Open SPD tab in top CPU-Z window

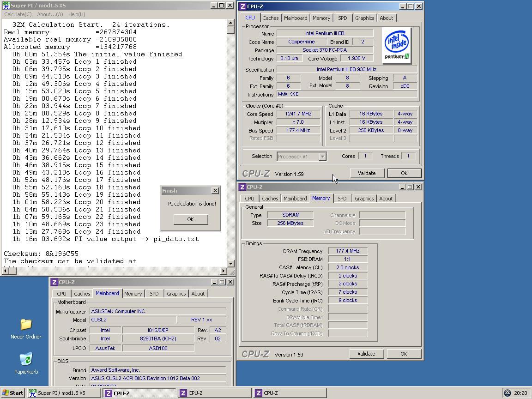click(343, 18)
